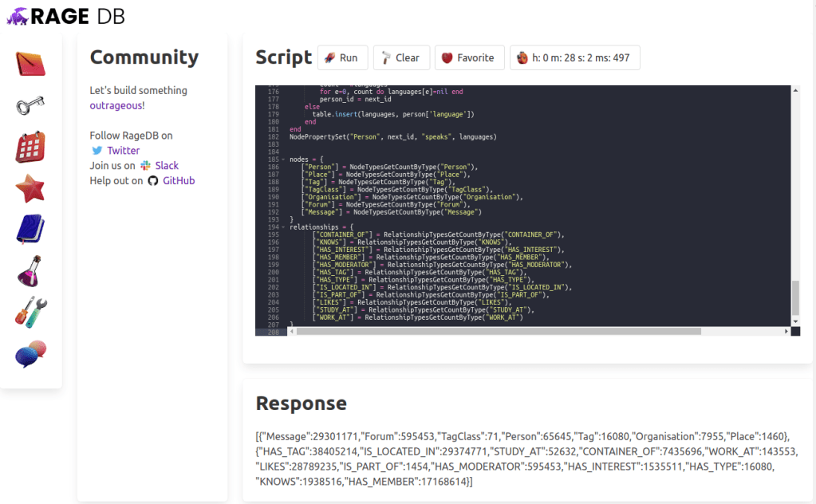The height and width of the screenshot is (504, 816).
Task: Visit the GitHub link
Action: click(179, 180)
